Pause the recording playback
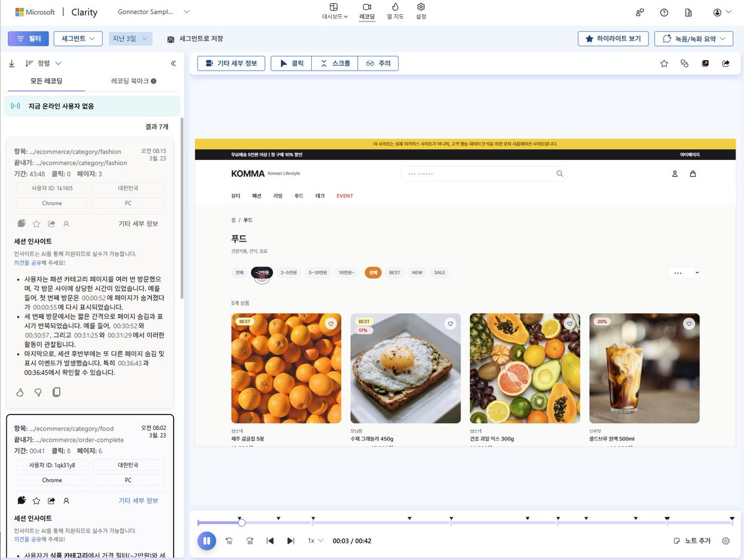Screen dimensions: 744x560 (x=206, y=541)
